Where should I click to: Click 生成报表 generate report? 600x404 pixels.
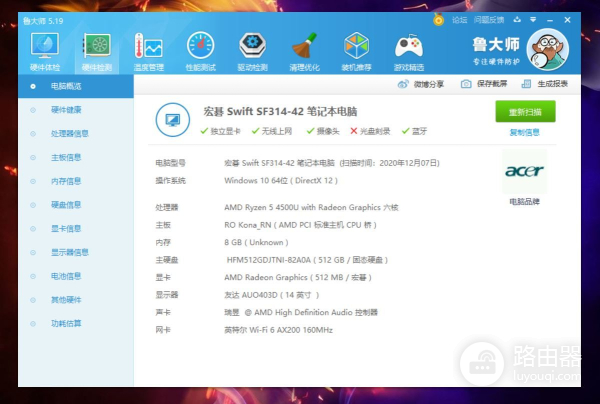[546, 84]
